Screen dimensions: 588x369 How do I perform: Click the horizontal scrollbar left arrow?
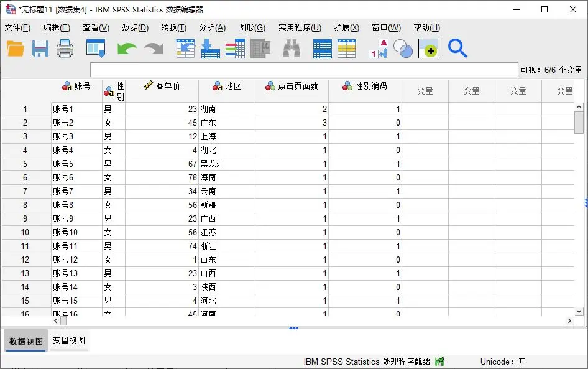[56, 320]
